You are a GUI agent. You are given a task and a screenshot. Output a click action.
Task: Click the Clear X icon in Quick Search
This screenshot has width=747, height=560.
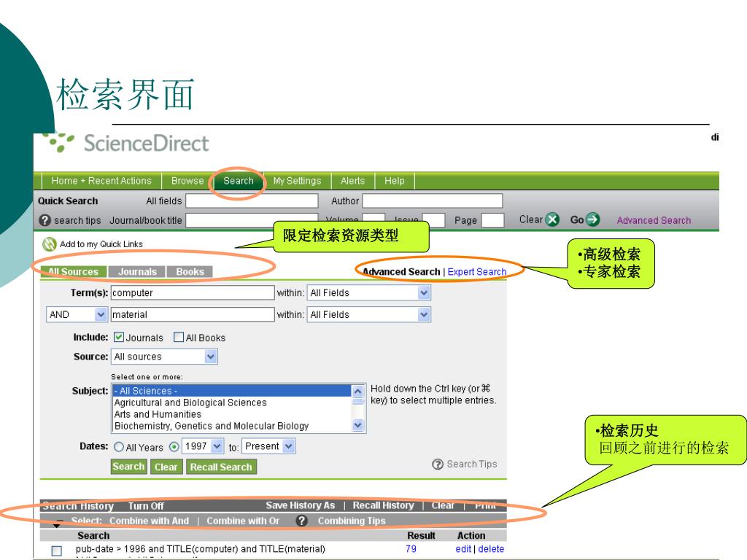coord(552,219)
